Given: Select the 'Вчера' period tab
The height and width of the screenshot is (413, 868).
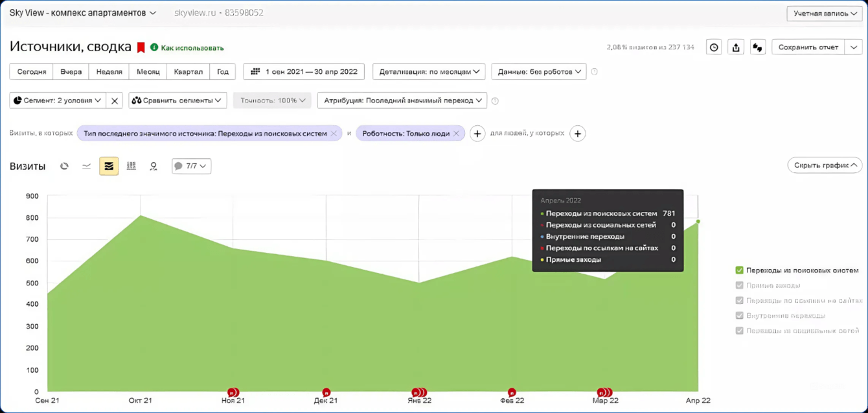Looking at the screenshot, I should [x=71, y=71].
